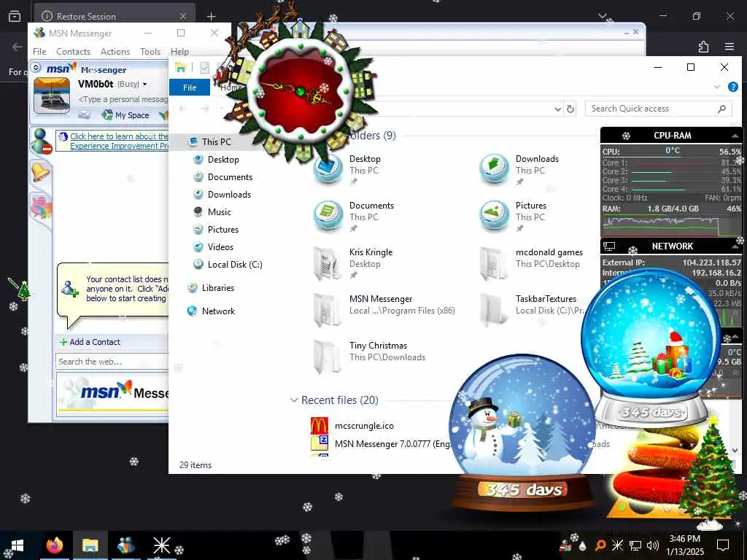Click the Experience Improvement Program link
This screenshot has height=560, width=747.
point(119,141)
